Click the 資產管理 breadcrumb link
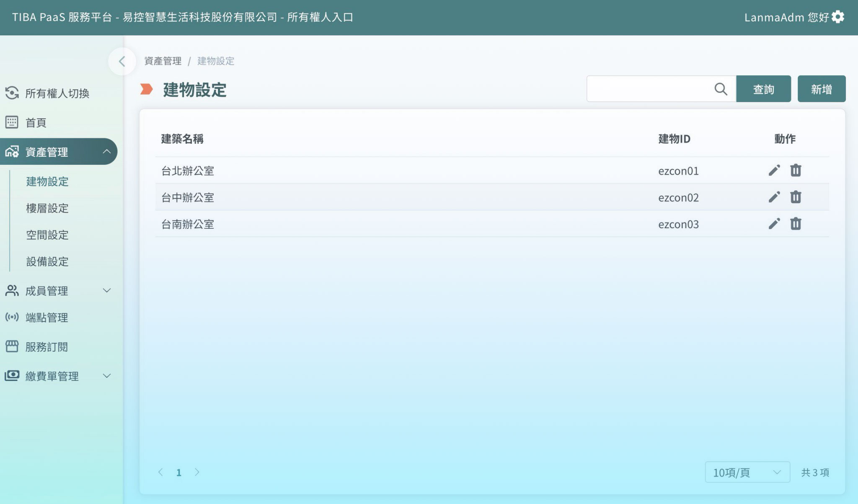858x504 pixels. (x=163, y=61)
